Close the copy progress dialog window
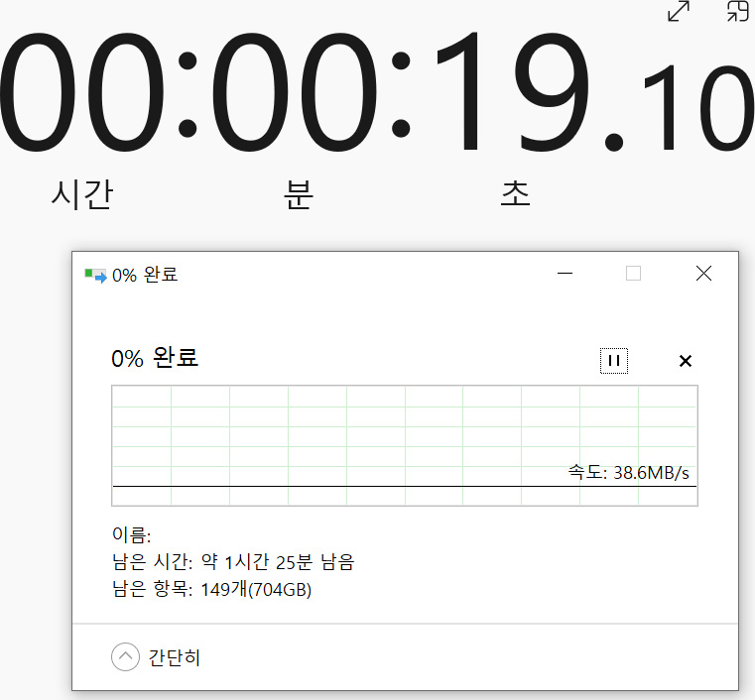The image size is (755, 700). click(x=703, y=274)
